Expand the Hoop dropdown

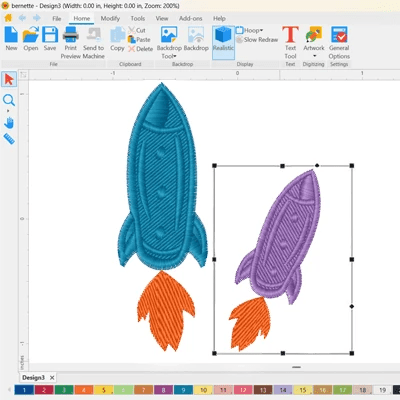click(250, 30)
